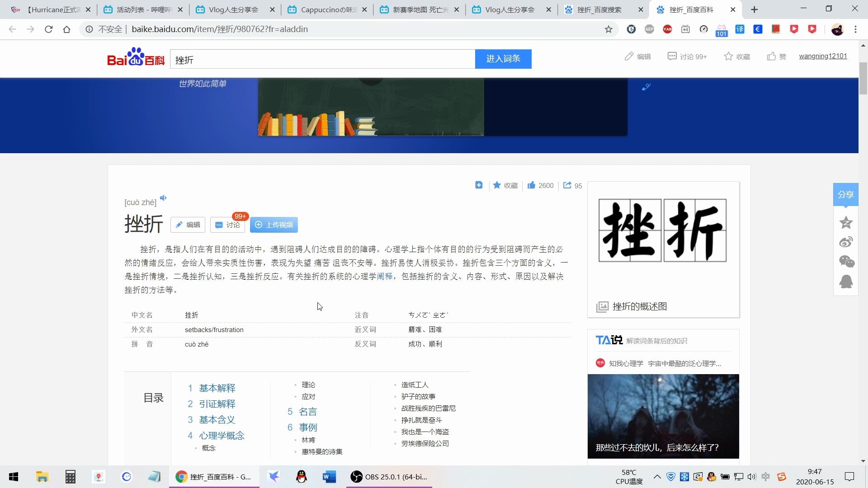Open the notification center icon

(849, 477)
